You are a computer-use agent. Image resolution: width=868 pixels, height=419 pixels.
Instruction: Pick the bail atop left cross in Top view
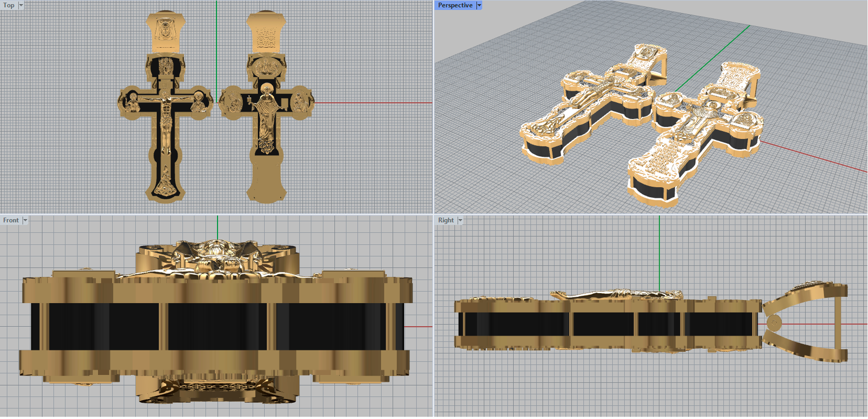pyautogui.click(x=165, y=31)
